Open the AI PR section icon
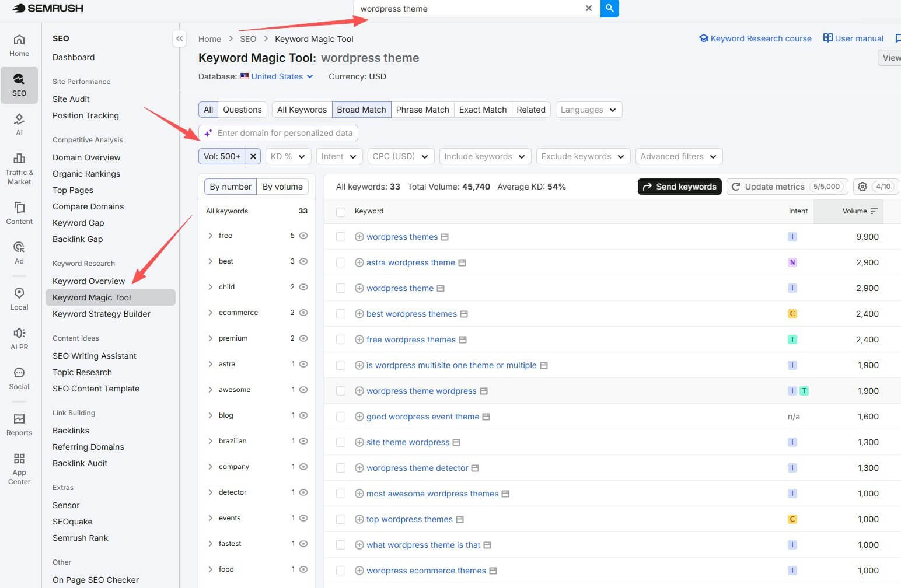 19,338
